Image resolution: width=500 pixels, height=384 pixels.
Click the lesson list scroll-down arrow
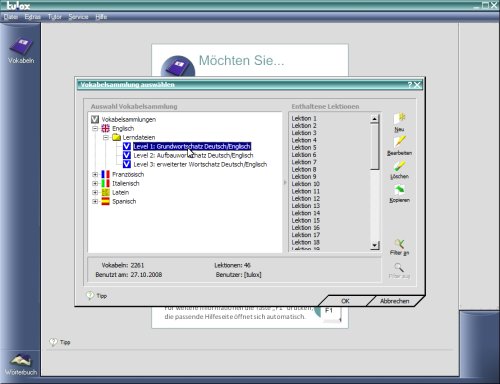click(375, 245)
